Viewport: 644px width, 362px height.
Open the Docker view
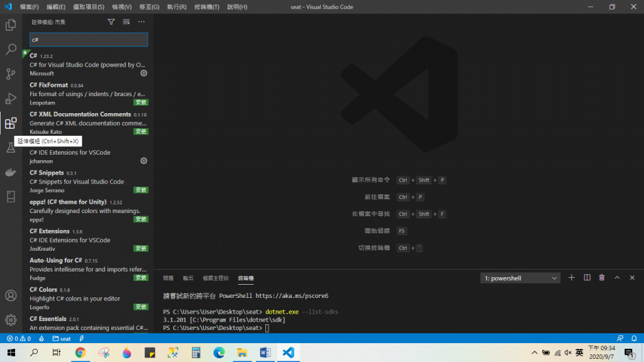tap(11, 172)
